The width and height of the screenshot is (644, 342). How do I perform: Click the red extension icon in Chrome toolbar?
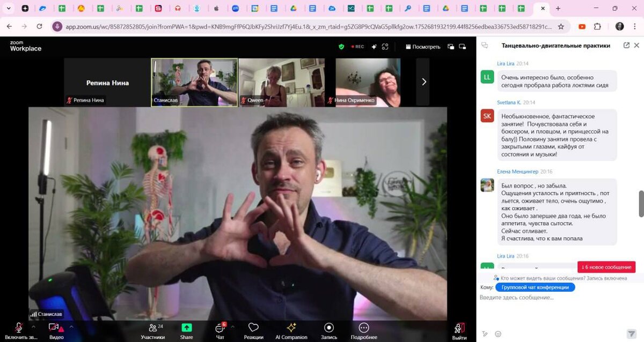click(582, 26)
